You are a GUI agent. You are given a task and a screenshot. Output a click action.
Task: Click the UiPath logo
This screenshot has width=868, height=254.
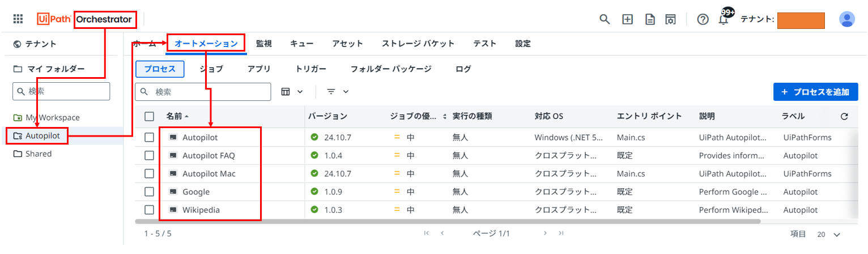(x=54, y=19)
